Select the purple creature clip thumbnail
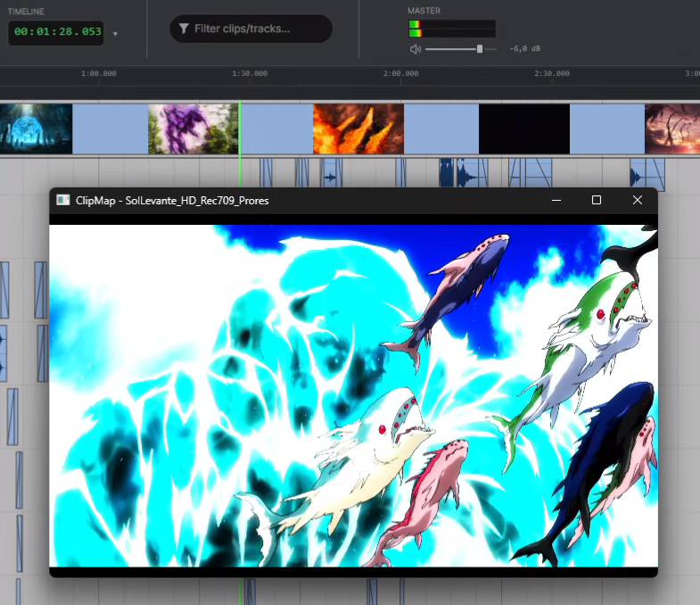The height and width of the screenshot is (605, 700). coord(193,129)
